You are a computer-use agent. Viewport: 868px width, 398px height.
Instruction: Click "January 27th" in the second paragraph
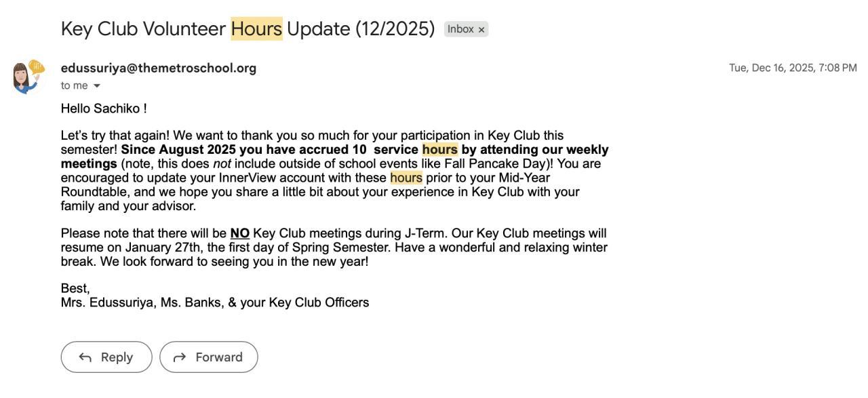click(x=157, y=247)
